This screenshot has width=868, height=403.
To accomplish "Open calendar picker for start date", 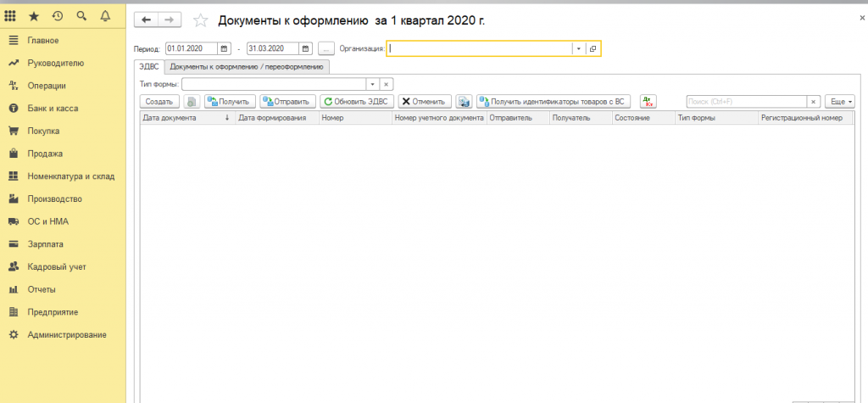I will click(225, 49).
